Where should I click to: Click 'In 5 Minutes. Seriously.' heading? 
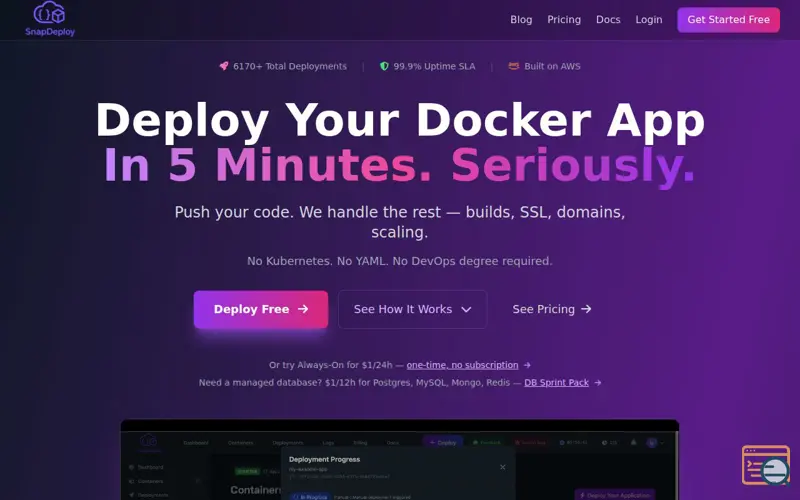click(x=400, y=165)
